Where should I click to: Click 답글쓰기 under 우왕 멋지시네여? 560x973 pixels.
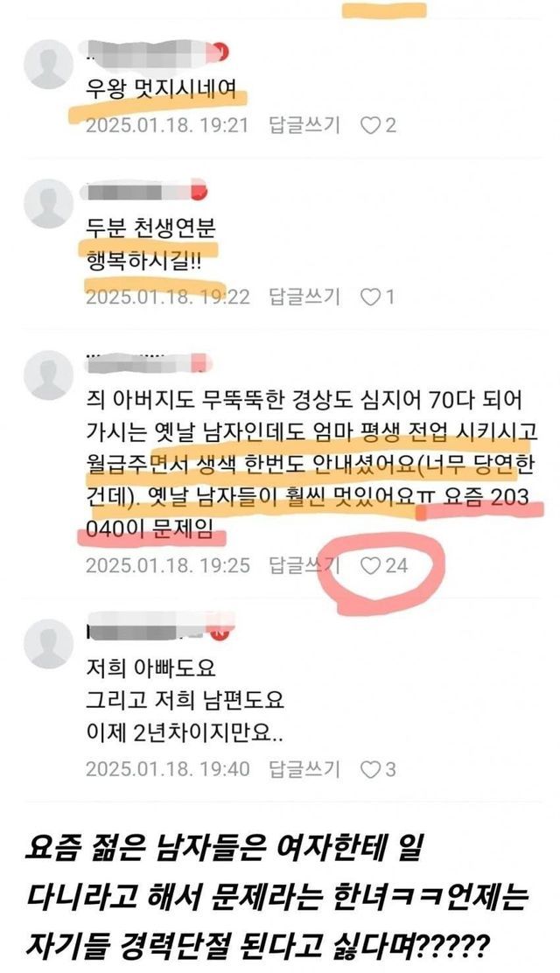pos(304,125)
